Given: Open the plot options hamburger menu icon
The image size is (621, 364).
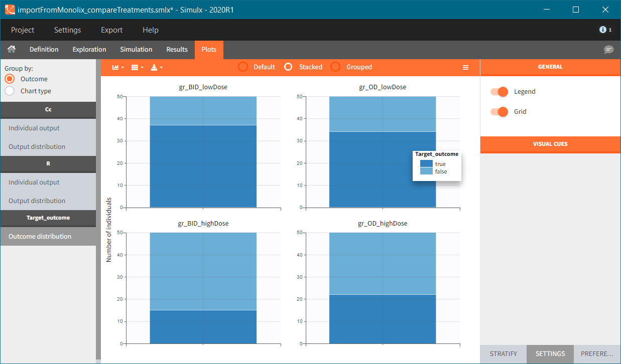Looking at the screenshot, I should 465,67.
